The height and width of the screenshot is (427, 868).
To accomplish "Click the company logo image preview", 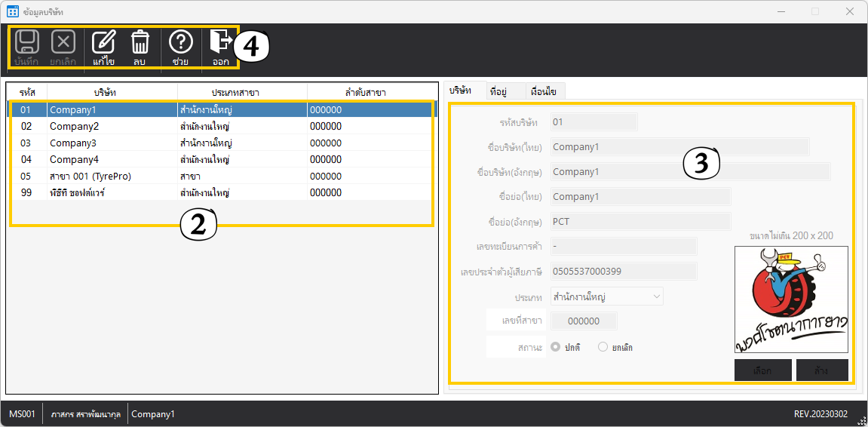I will pyautogui.click(x=791, y=300).
